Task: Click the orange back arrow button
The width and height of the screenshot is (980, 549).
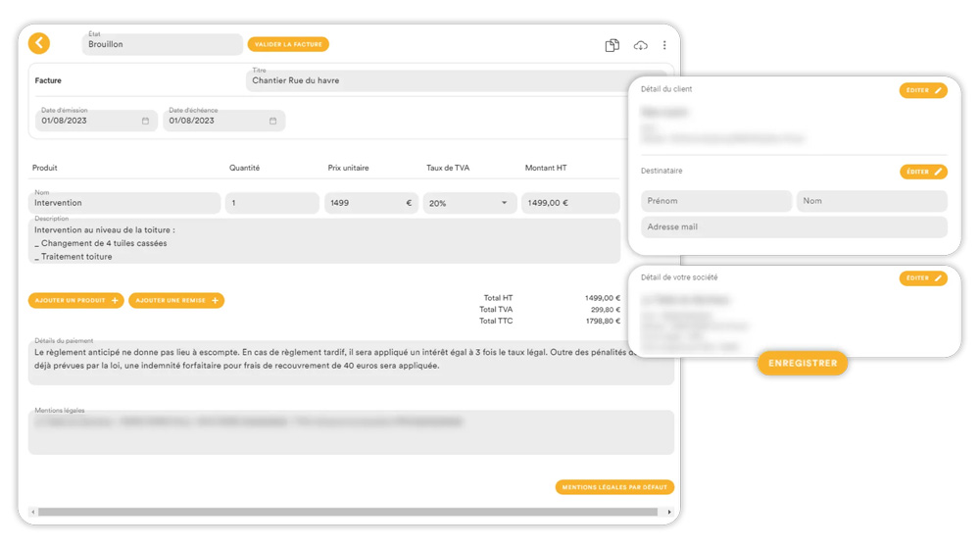Action: pyautogui.click(x=38, y=43)
